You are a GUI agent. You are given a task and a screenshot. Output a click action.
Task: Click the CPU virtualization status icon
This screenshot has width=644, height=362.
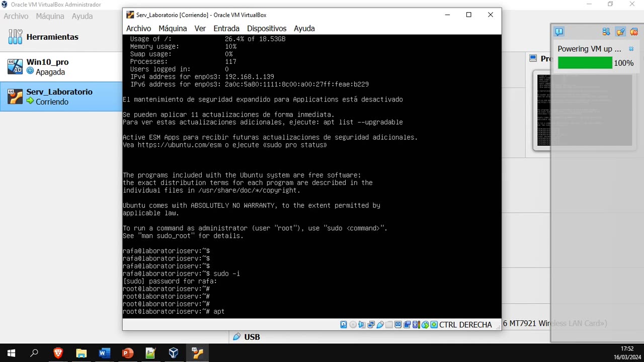416,325
